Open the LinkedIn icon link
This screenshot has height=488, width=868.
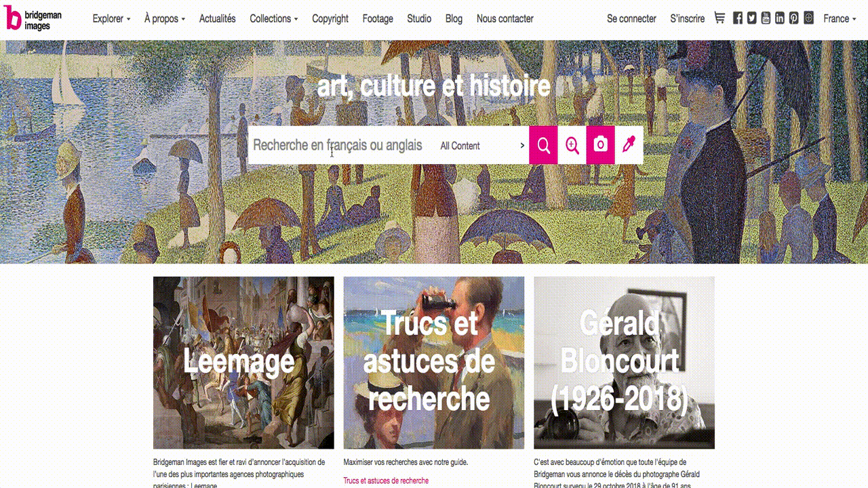[780, 18]
